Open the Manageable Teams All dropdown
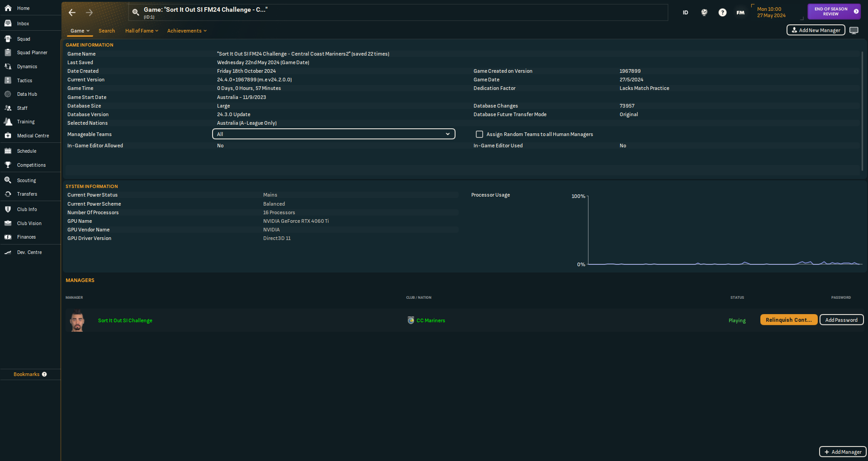The height and width of the screenshot is (461, 868). click(334, 134)
